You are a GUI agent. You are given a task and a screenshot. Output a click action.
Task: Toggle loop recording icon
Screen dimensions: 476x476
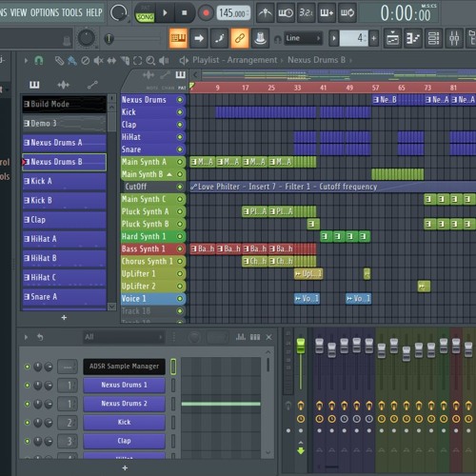coord(347,13)
